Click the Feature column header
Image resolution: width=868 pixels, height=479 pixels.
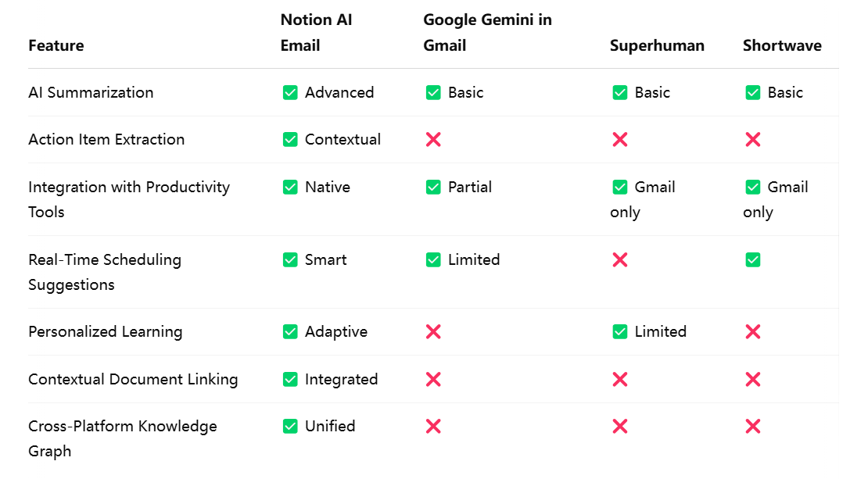coord(56,45)
